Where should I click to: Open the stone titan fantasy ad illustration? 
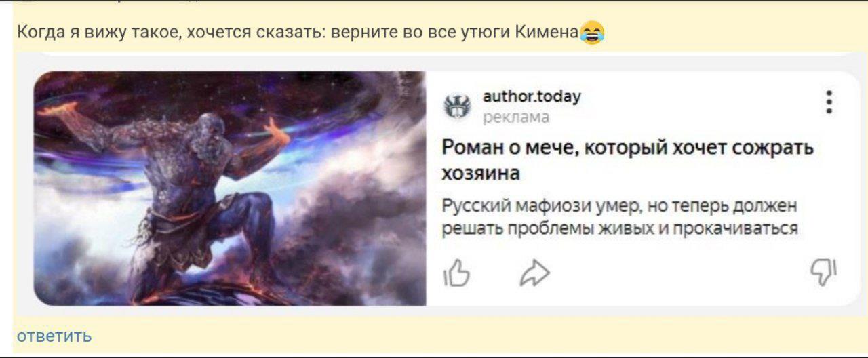[x=230, y=188]
